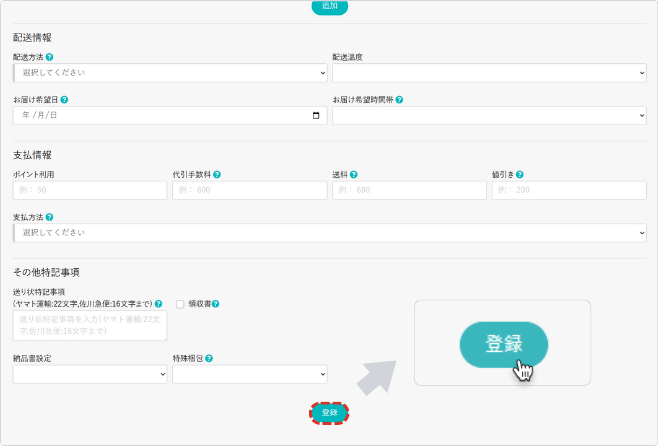This screenshot has height=446, width=660.
Task: Open the 支払方法 dropdown
Action: point(330,232)
